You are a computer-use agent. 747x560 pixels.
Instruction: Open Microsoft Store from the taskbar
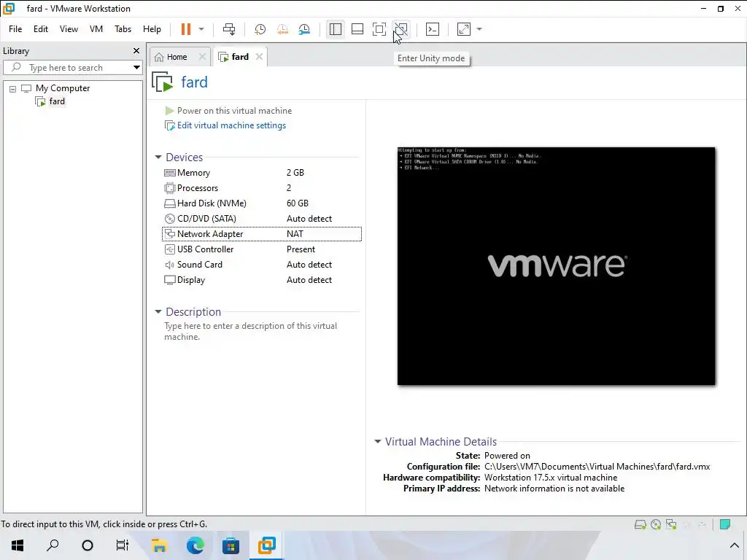231,545
